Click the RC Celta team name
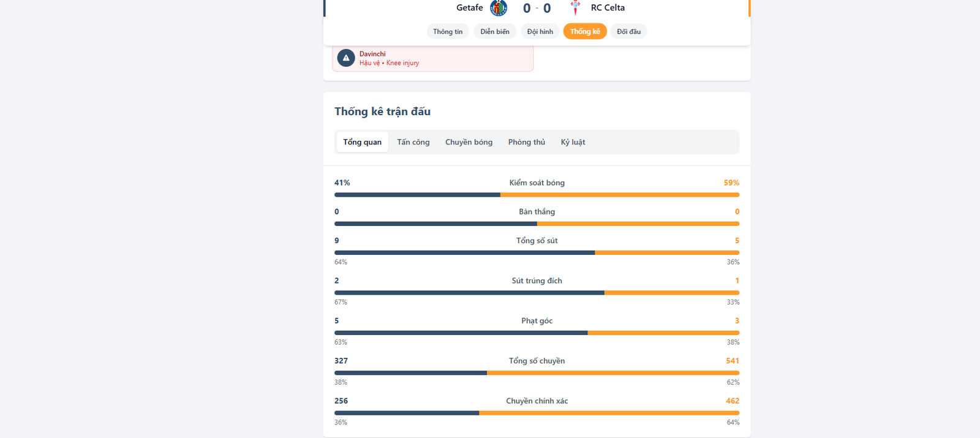The image size is (980, 438). pyautogui.click(x=608, y=8)
